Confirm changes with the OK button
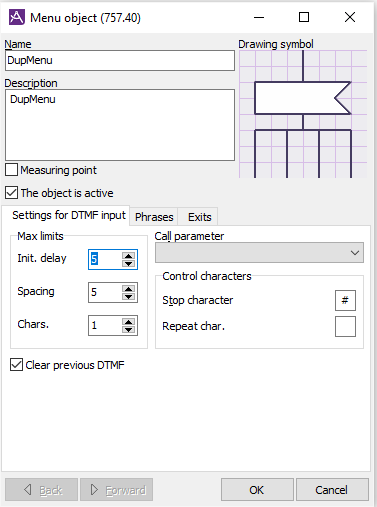Screen dimensions: 377x507 point(257,490)
